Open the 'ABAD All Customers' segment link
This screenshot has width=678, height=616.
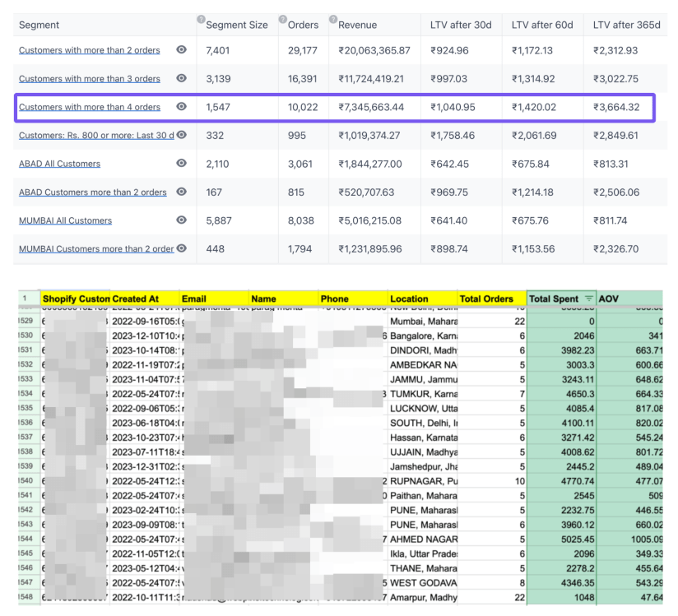pyautogui.click(x=60, y=164)
